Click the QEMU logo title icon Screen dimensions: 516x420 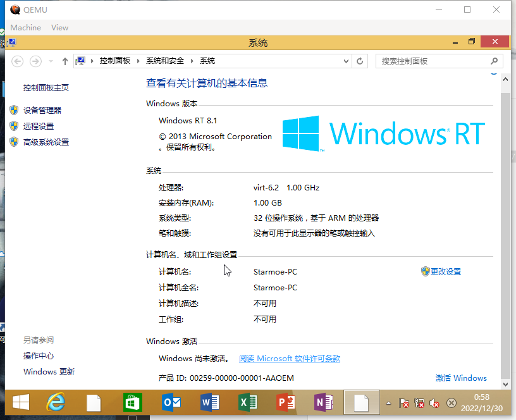coord(15,10)
